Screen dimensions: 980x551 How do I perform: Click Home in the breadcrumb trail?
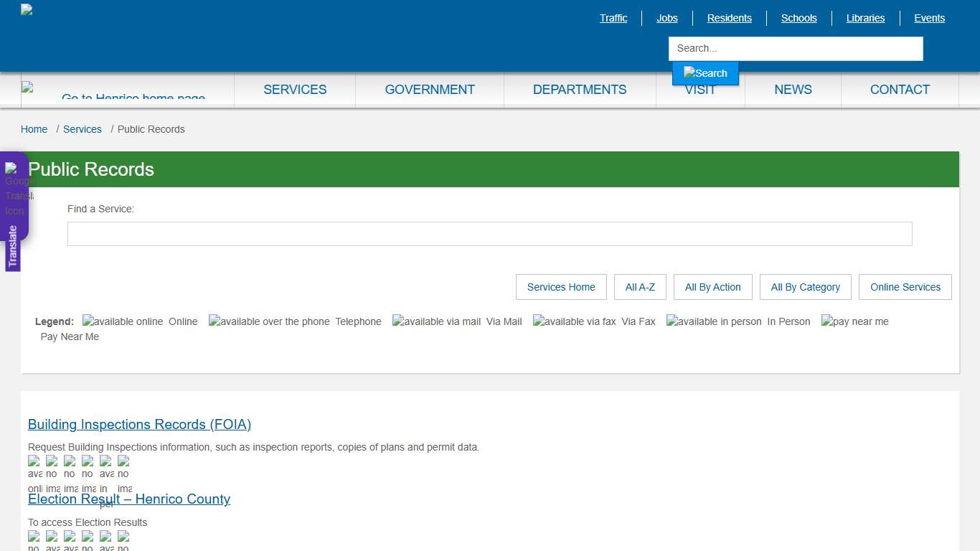click(34, 129)
